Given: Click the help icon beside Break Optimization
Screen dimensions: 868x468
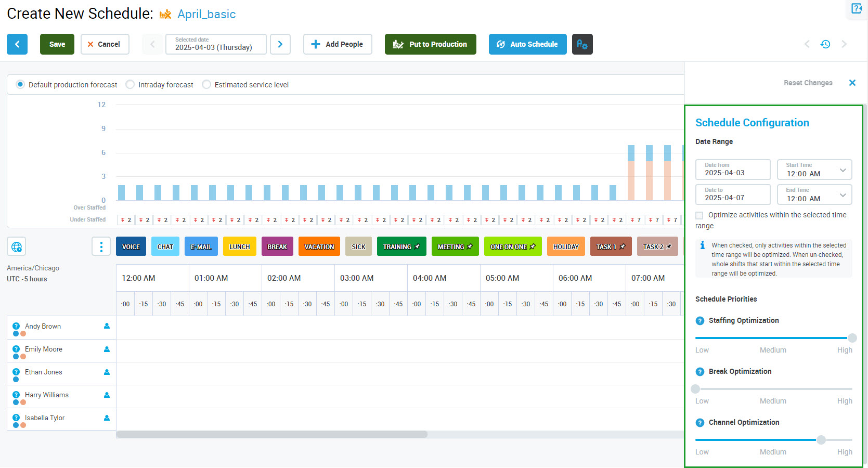Looking at the screenshot, I should pos(700,372).
